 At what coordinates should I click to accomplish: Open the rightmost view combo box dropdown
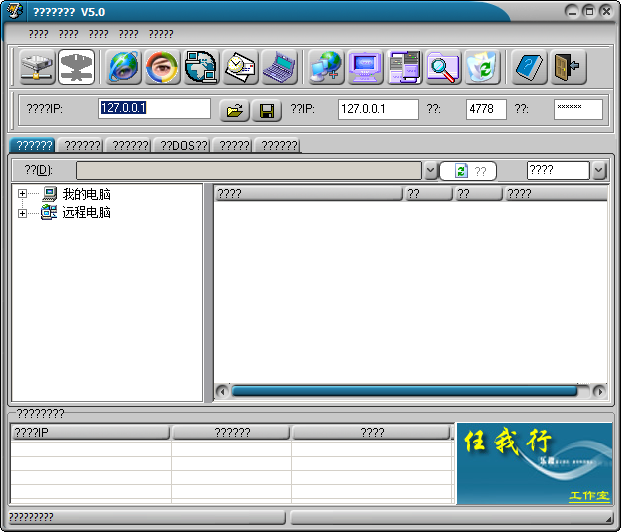(x=599, y=171)
